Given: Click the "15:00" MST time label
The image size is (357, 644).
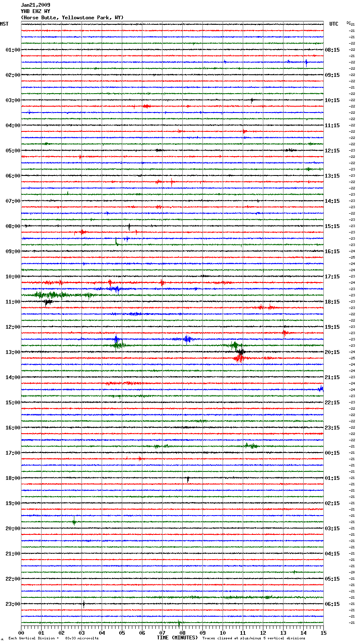Looking at the screenshot, I should [13, 403].
